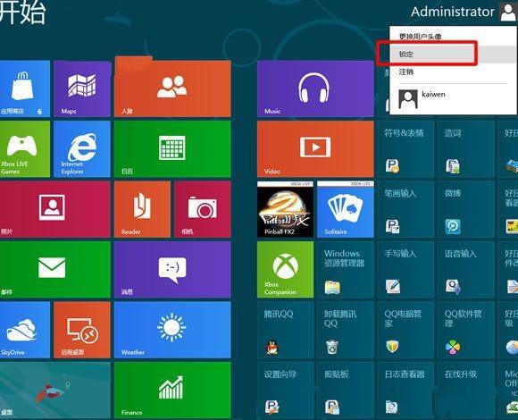Open the Finance tile
The width and height of the screenshot is (518, 420).
pyautogui.click(x=172, y=391)
